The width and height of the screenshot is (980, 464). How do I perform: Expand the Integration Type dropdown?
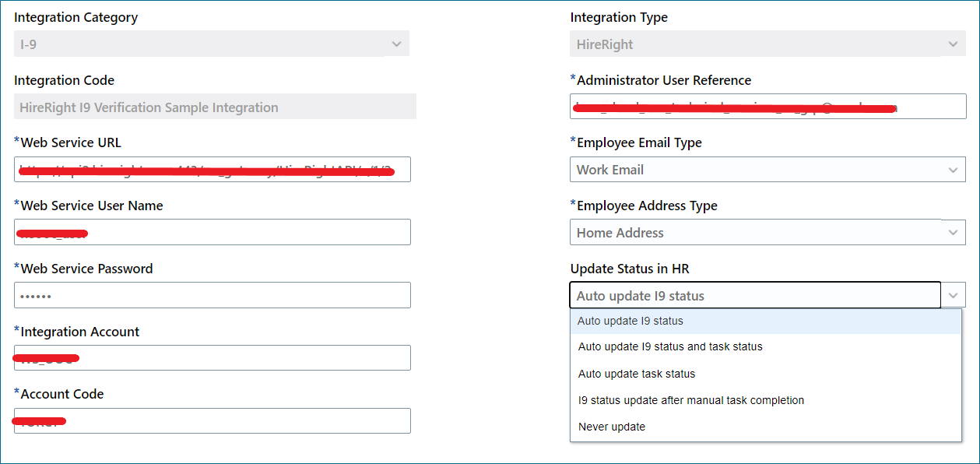767,44
